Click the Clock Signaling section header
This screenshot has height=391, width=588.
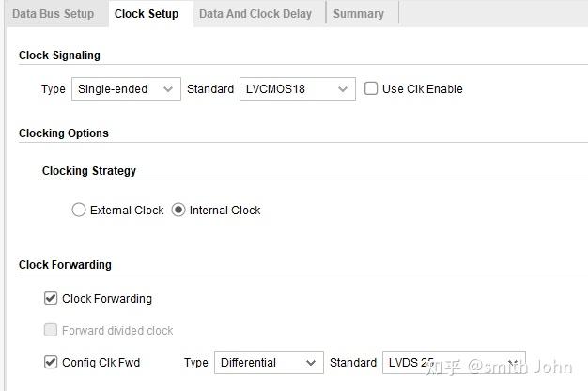coord(59,56)
